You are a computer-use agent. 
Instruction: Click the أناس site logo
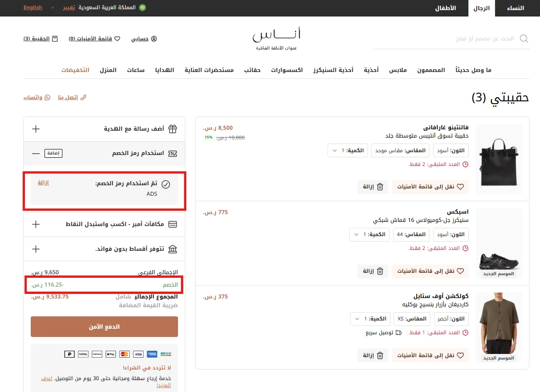pos(276,39)
